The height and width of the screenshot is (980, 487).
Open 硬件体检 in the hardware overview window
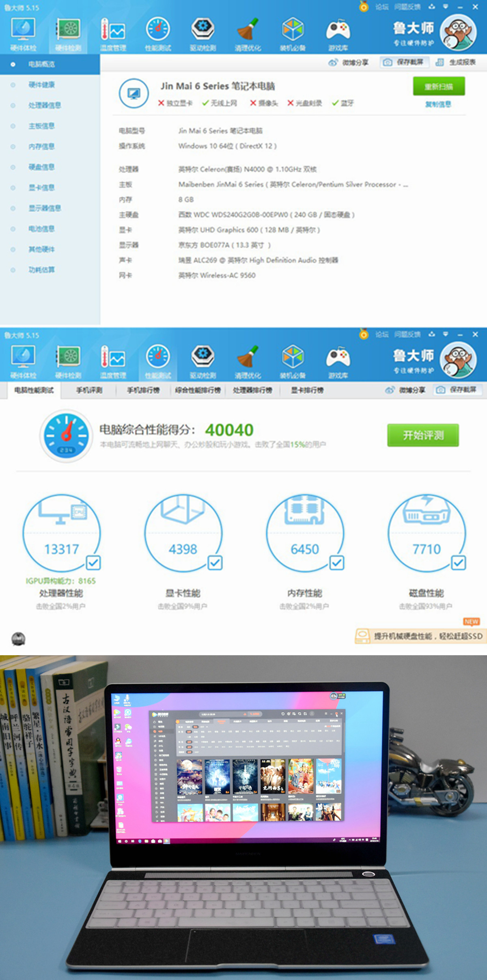tap(23, 35)
